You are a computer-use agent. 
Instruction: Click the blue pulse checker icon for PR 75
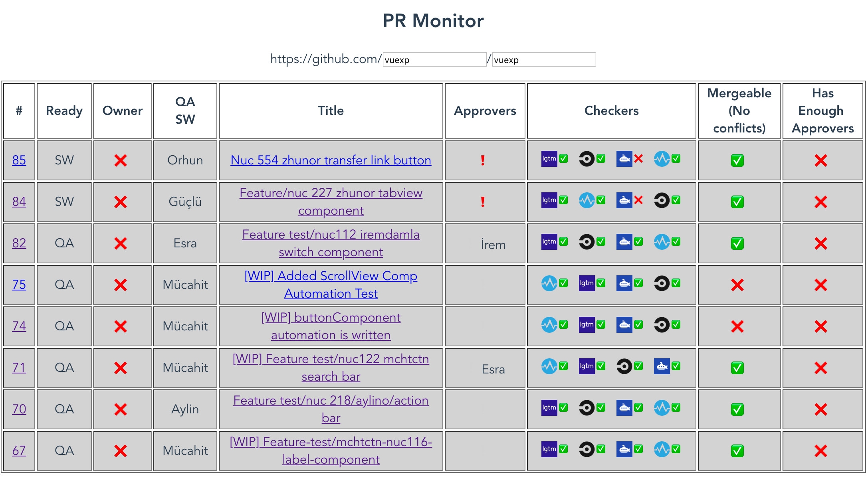(549, 283)
